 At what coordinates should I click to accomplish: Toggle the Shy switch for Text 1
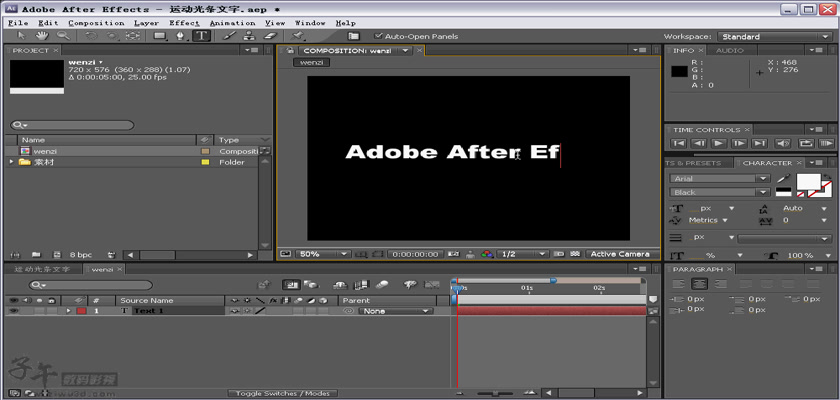[235, 311]
